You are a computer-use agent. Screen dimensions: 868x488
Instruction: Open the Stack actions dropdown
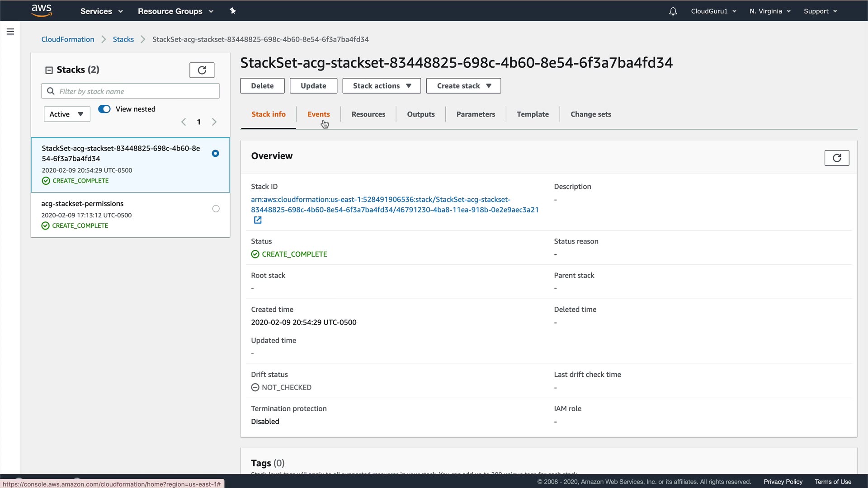click(x=381, y=86)
